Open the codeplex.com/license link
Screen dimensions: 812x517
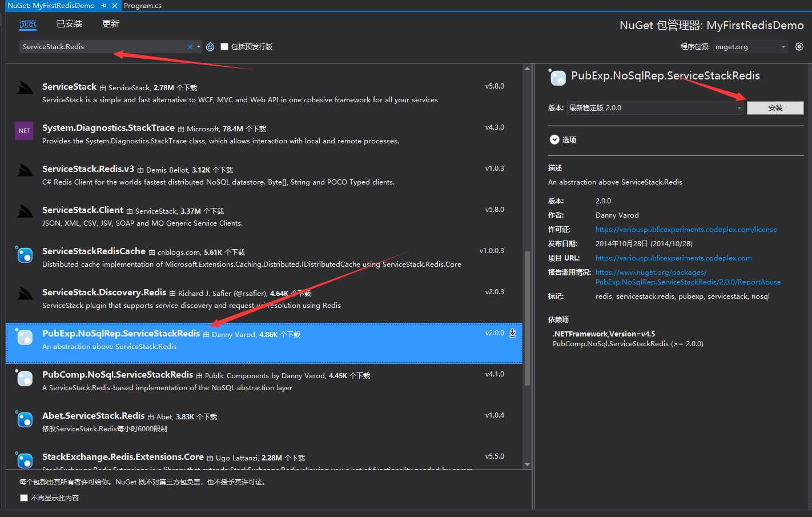click(686, 230)
